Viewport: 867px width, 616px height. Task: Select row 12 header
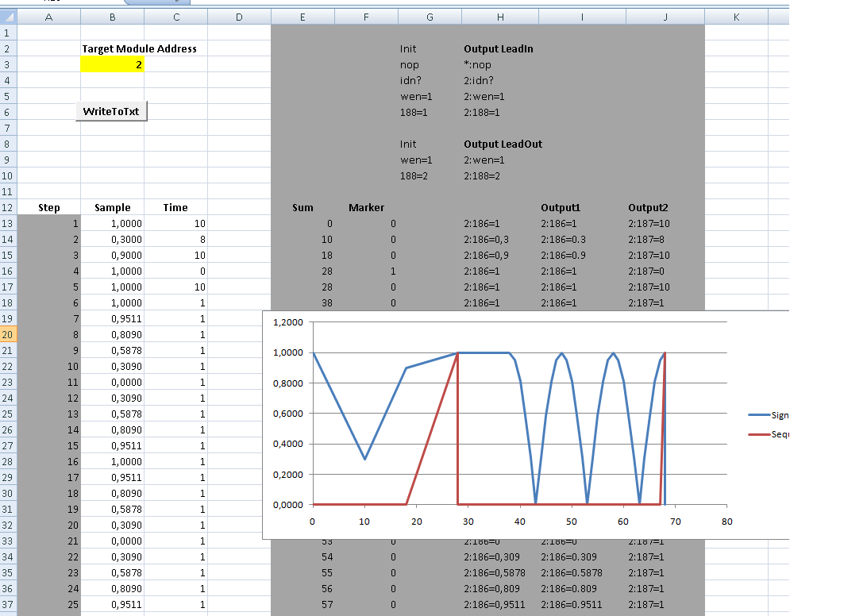[x=8, y=208]
